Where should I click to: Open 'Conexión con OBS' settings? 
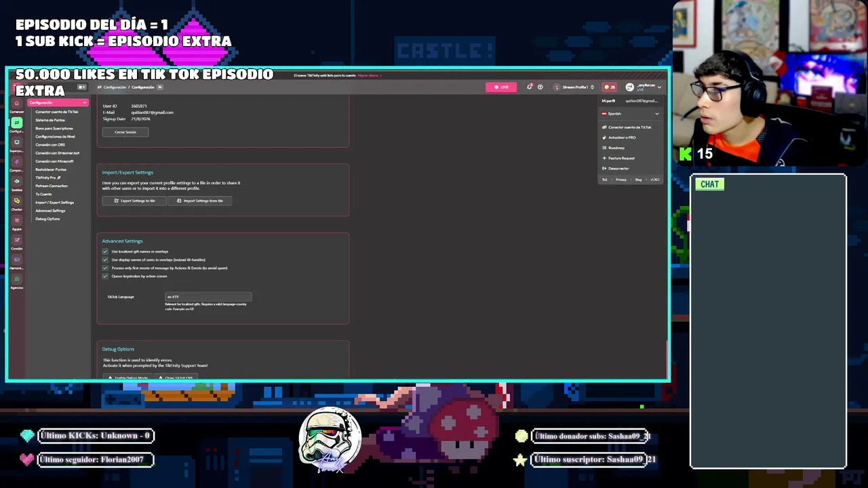50,144
